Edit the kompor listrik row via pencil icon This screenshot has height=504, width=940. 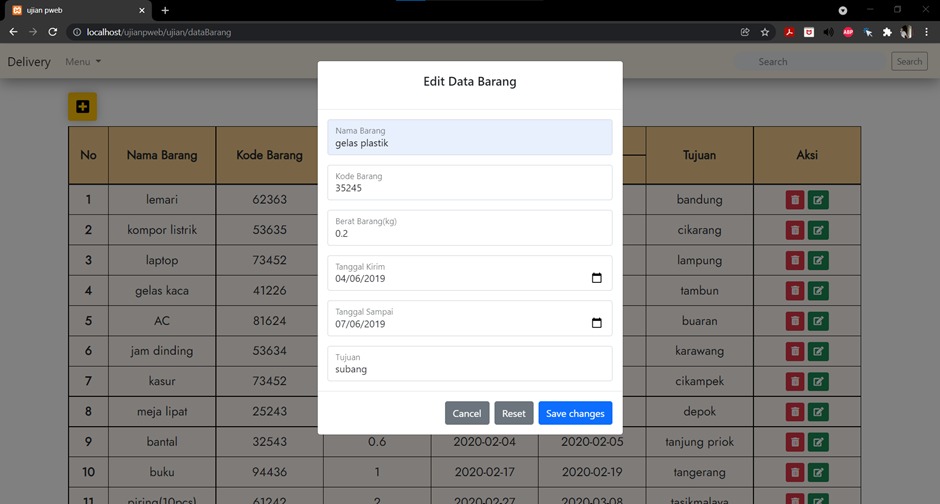tap(818, 230)
